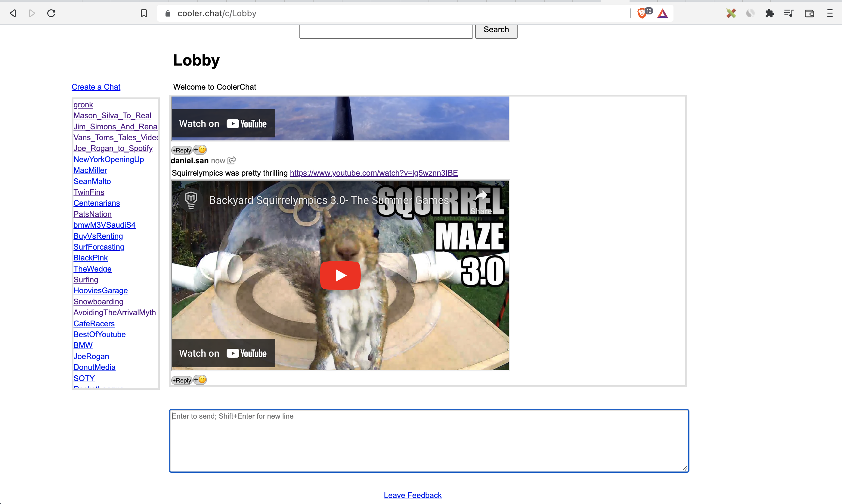
Task: Open the Create a Chat link
Action: coord(96,87)
